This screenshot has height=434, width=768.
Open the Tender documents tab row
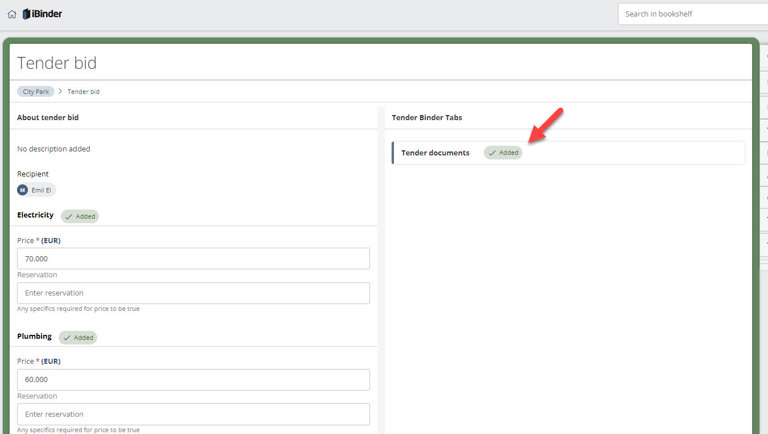coord(568,153)
